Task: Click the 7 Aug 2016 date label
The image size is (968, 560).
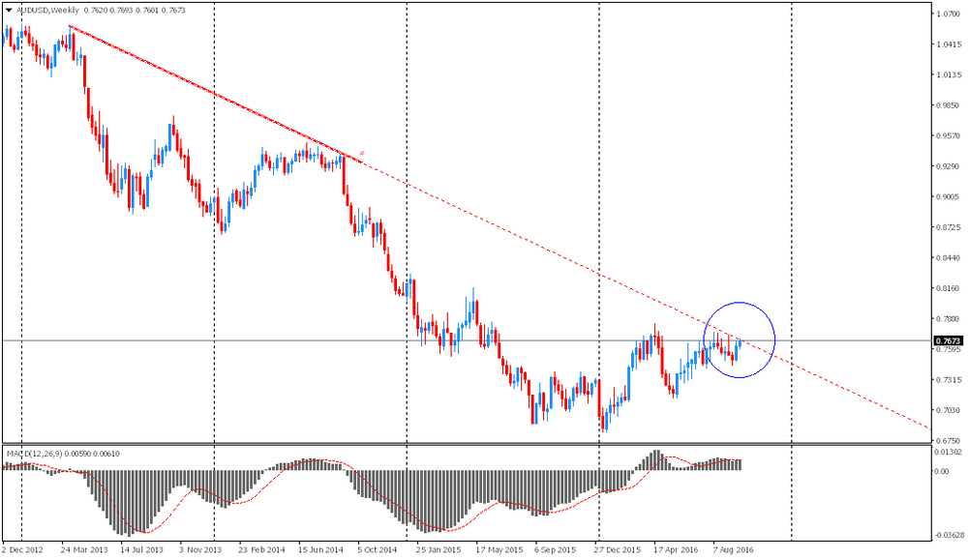Action: 734,549
